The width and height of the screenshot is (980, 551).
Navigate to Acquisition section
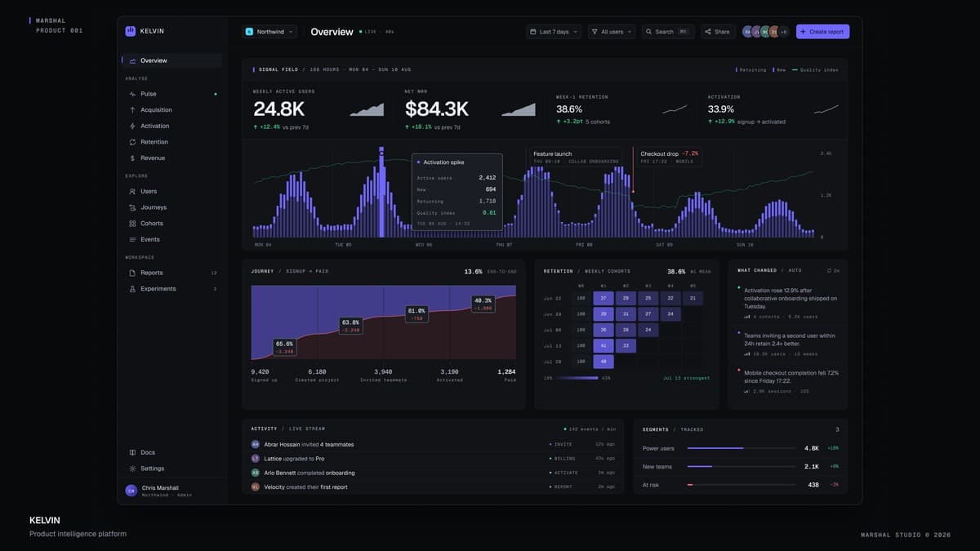pos(156,110)
